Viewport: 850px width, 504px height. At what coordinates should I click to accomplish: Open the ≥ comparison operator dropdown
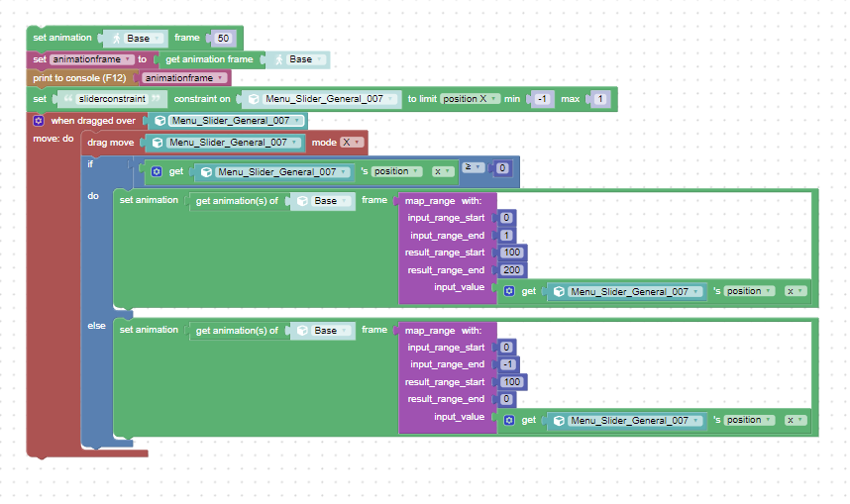(x=474, y=167)
